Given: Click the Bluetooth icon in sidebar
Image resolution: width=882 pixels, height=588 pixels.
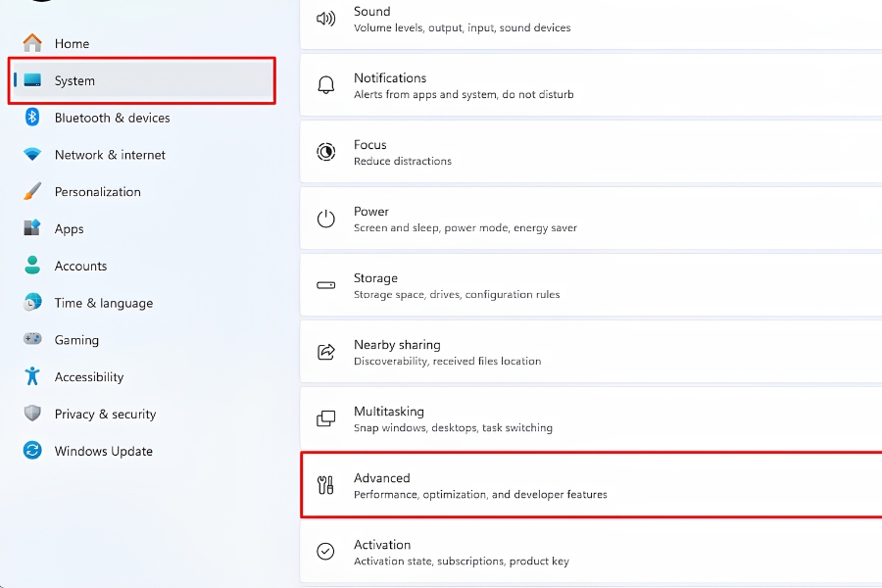Looking at the screenshot, I should pos(32,117).
